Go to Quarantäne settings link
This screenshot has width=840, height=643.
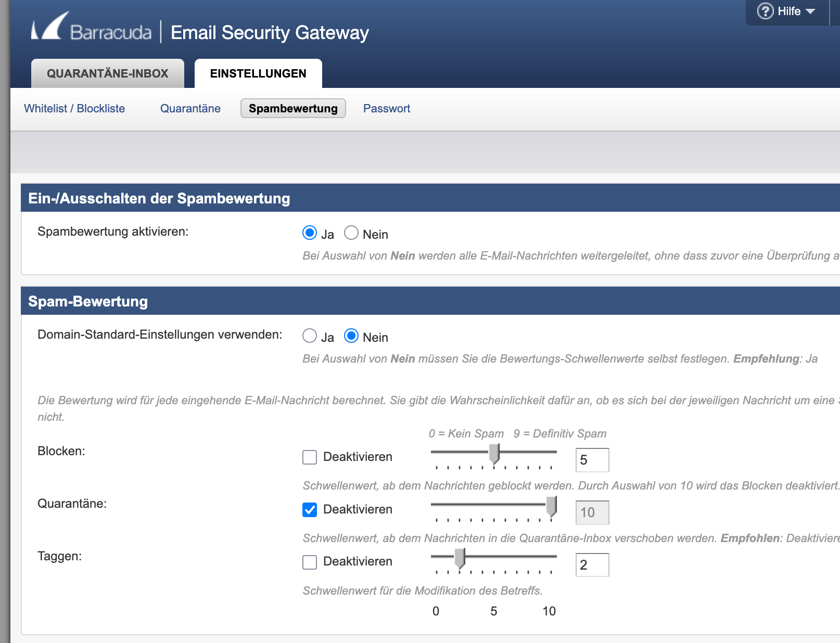coord(190,109)
